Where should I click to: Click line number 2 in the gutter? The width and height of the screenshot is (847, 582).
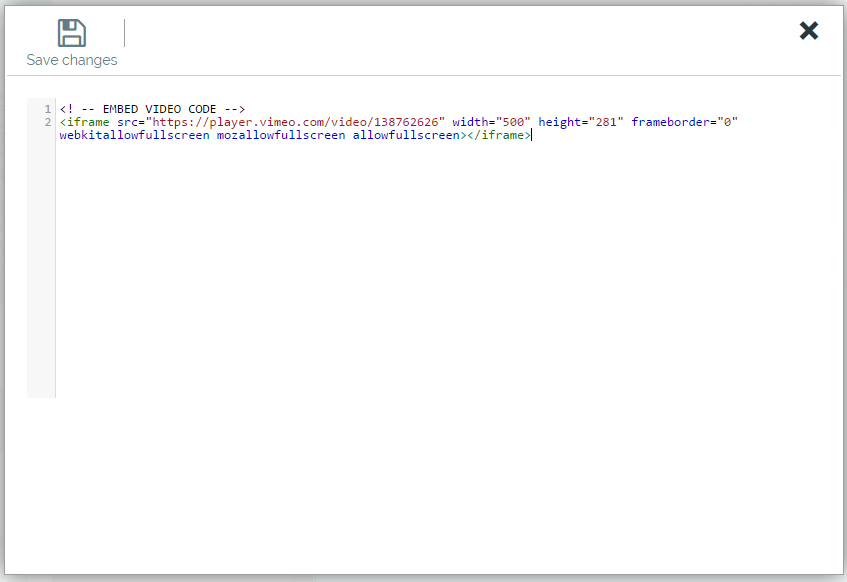[x=47, y=122]
